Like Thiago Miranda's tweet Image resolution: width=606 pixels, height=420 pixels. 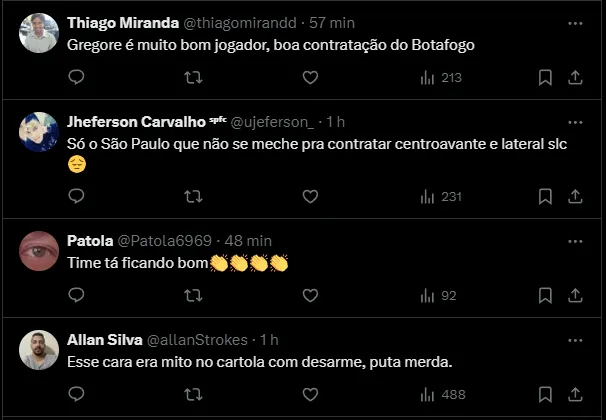click(310, 77)
